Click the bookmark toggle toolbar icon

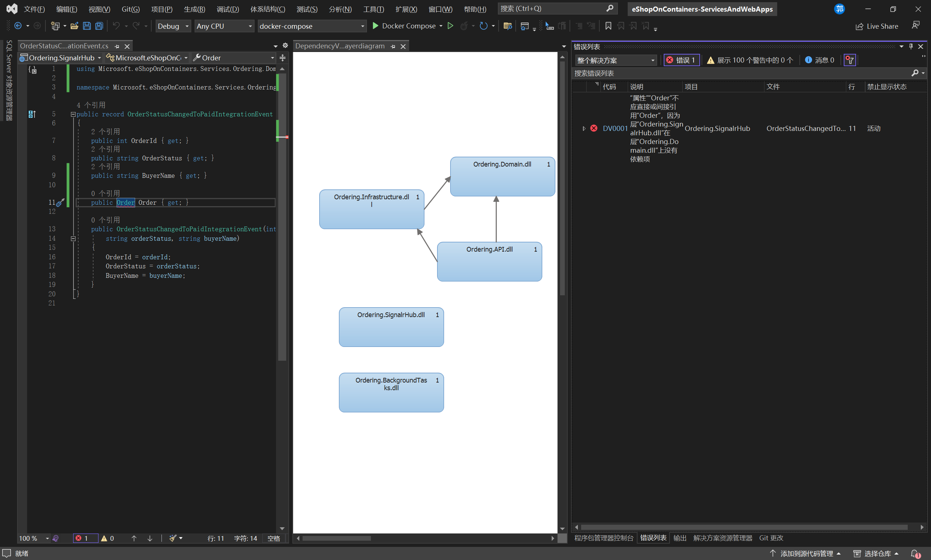pos(608,26)
